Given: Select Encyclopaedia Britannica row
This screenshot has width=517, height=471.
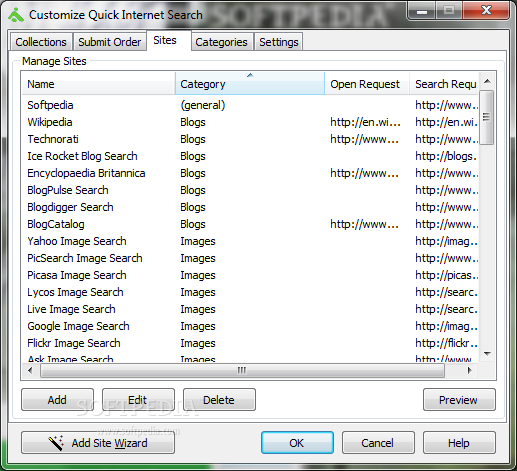Looking at the screenshot, I should [251, 173].
